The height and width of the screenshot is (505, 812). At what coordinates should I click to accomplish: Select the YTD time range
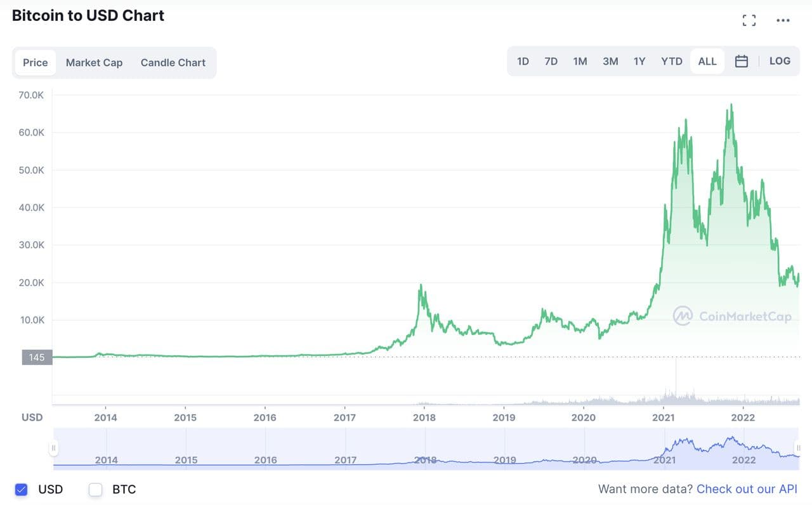(x=672, y=62)
